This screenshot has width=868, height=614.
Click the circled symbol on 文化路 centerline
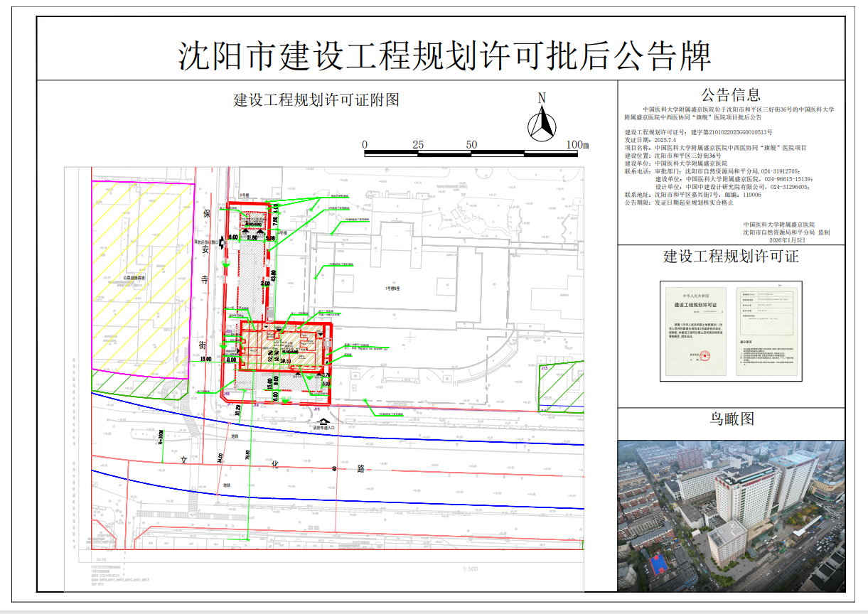(x=333, y=470)
